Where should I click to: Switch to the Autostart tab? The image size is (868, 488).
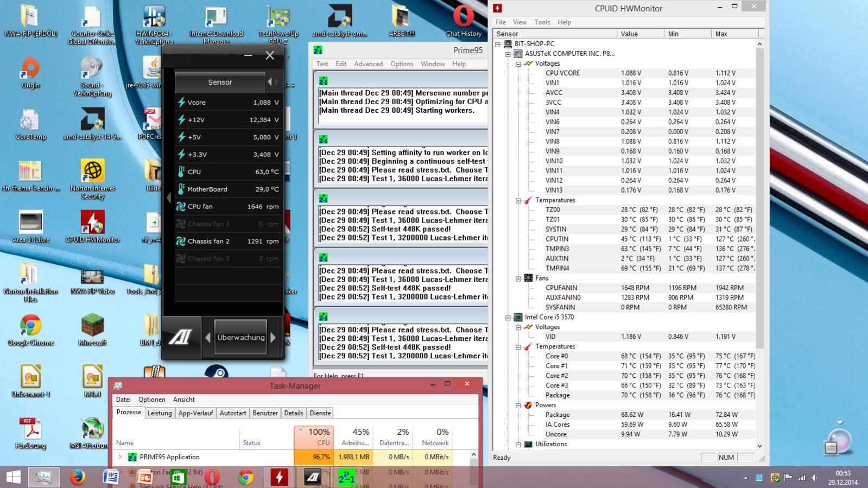pyautogui.click(x=233, y=413)
